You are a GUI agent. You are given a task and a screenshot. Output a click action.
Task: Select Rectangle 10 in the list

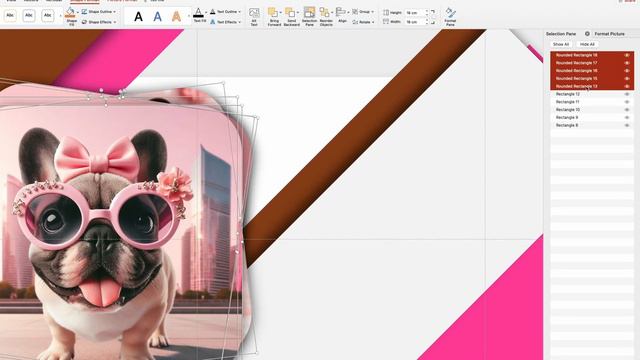click(592, 110)
